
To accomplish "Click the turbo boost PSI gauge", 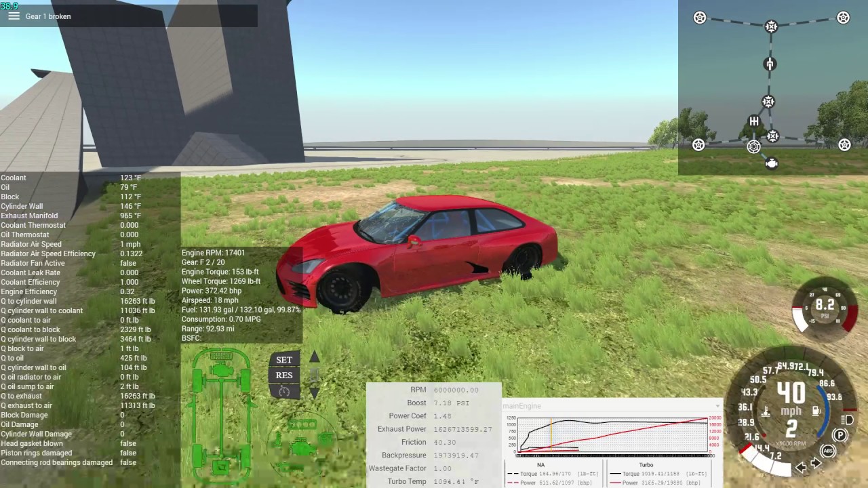I will point(825,308).
